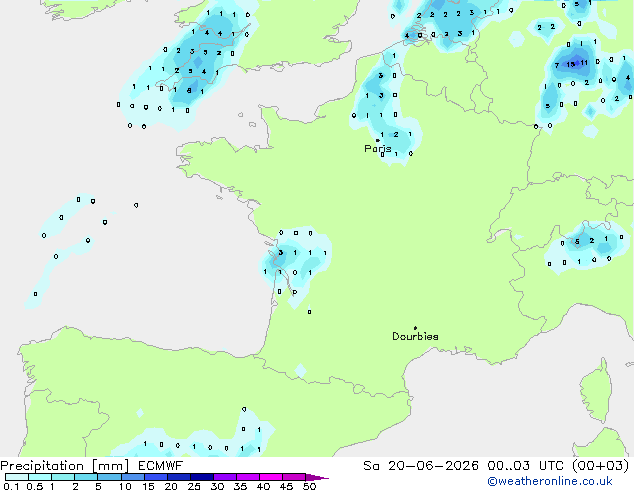Pick the 30–35 mm purple legend swatch
The width and height of the screenshot is (634, 490).
tap(224, 477)
